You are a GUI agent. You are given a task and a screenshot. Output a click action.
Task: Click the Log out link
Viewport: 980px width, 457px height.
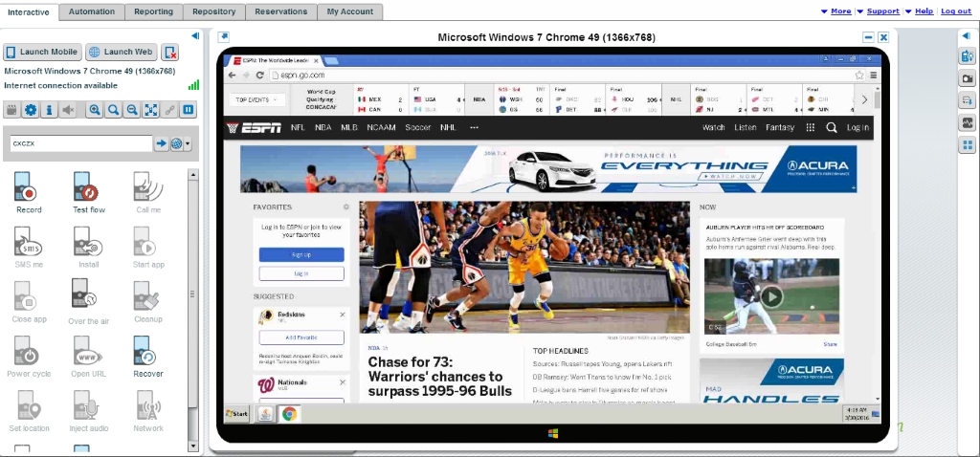(x=956, y=11)
